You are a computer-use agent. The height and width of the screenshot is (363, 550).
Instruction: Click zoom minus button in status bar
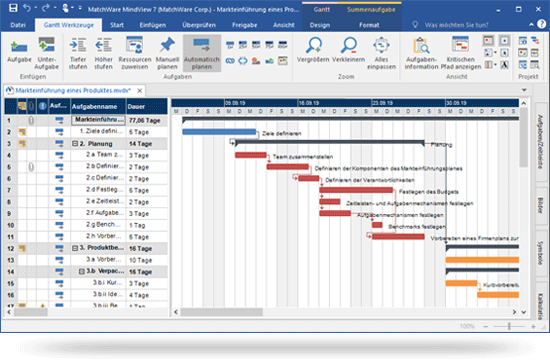pyautogui.click(x=485, y=326)
